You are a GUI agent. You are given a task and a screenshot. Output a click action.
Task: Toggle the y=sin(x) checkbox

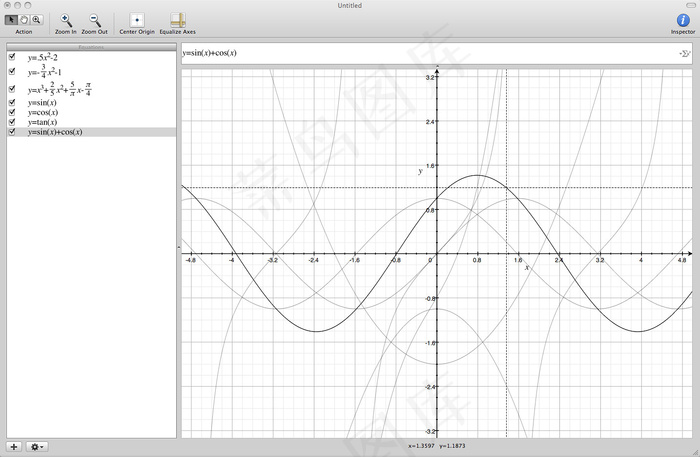tap(12, 102)
